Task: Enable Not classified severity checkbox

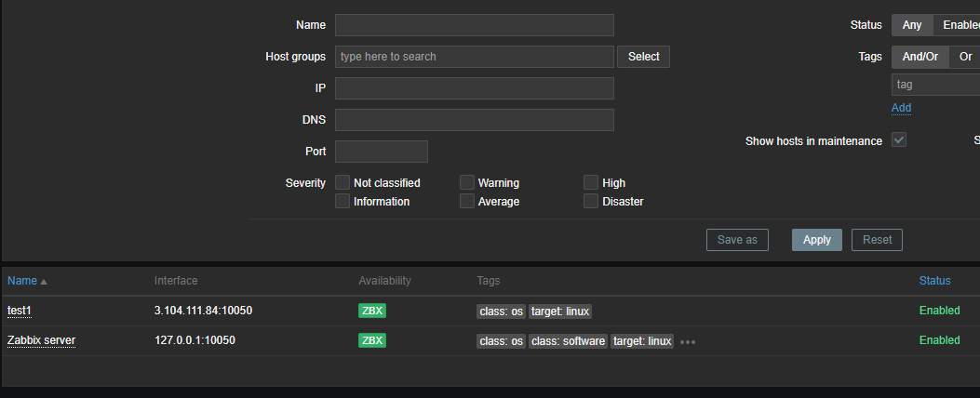Action: [x=342, y=182]
